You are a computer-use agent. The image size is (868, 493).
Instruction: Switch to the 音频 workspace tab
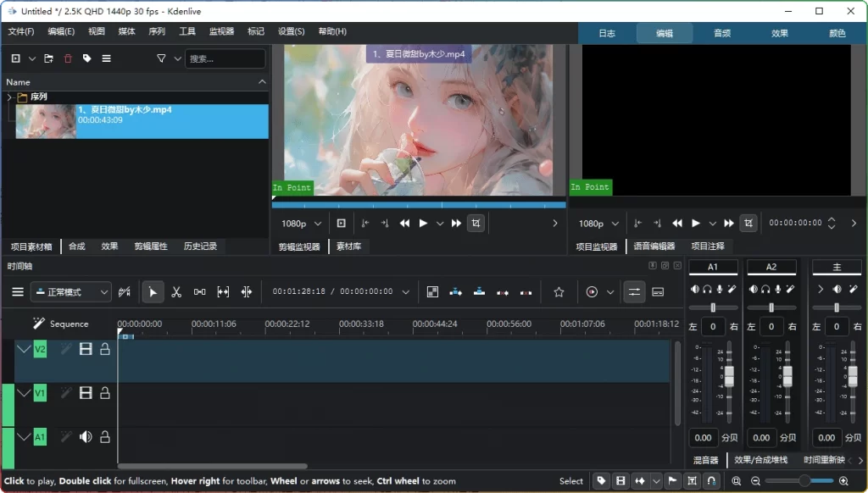(721, 33)
